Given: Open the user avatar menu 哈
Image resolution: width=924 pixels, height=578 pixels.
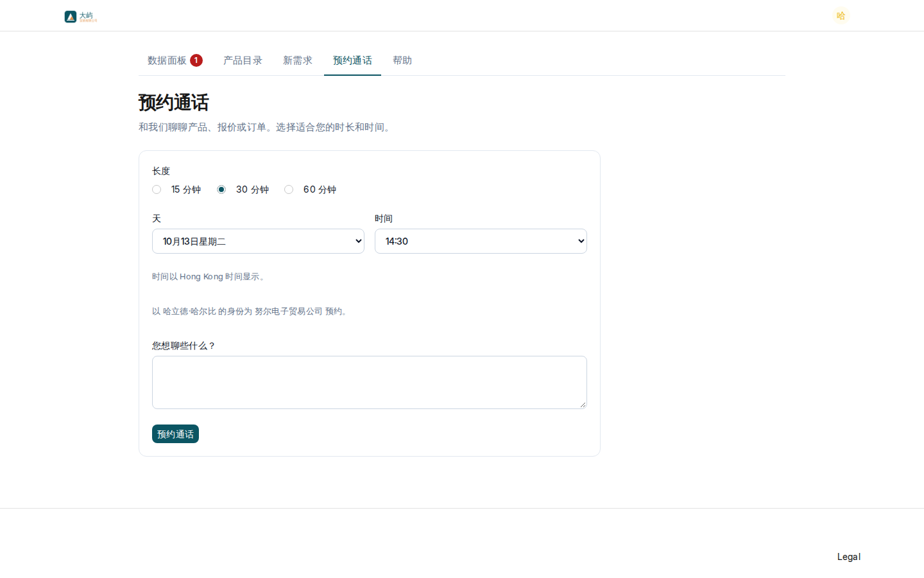Looking at the screenshot, I should click(x=841, y=15).
